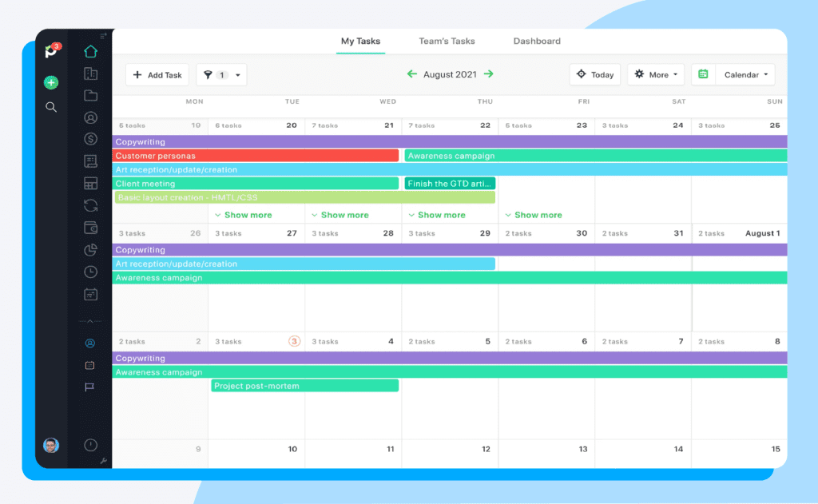818x504 pixels.
Task: Select the Timesheets grid icon in sidebar
Action: click(90, 183)
